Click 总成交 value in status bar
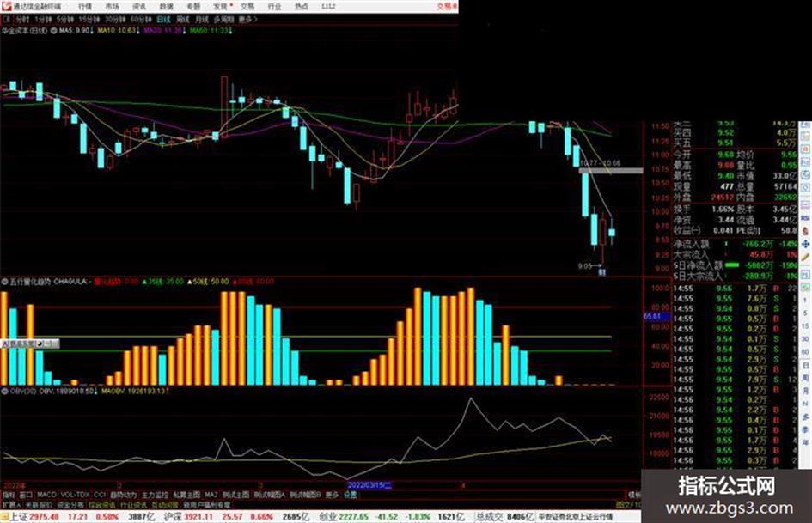The height and width of the screenshot is (523, 812). (520, 517)
